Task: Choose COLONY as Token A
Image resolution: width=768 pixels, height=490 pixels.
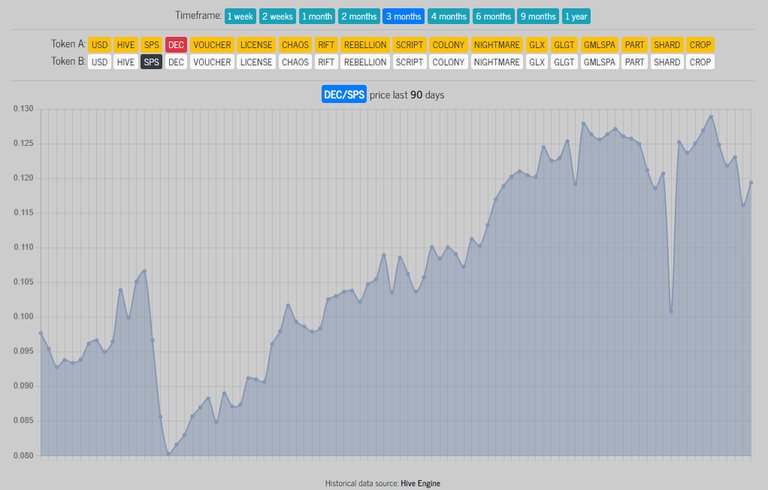Action: pyautogui.click(x=449, y=45)
